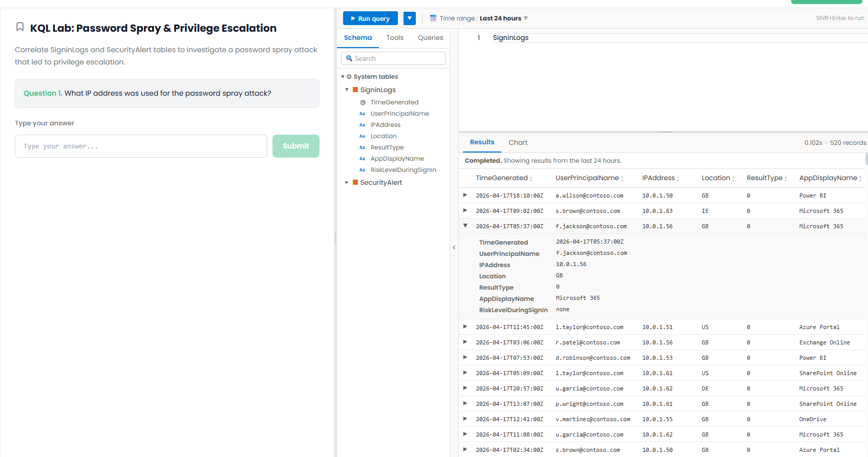The height and width of the screenshot is (457, 868).
Task: Click the calendar icon next to Time range
Action: 433,18
